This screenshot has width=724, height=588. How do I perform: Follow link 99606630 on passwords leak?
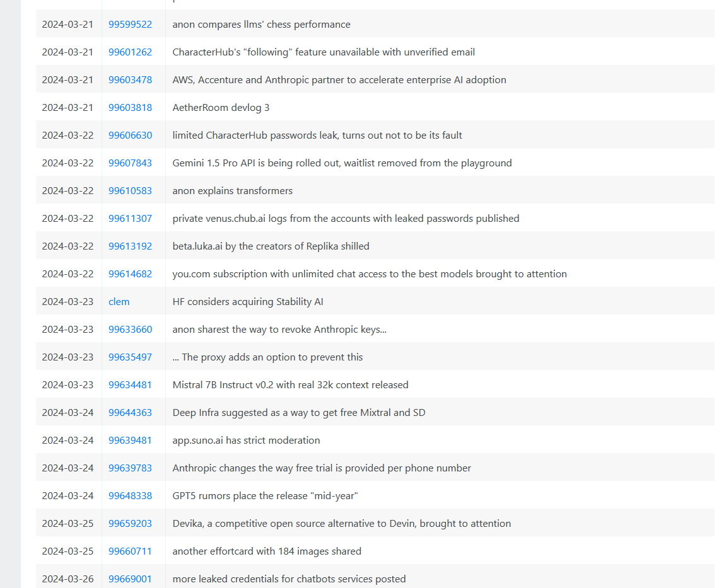130,135
